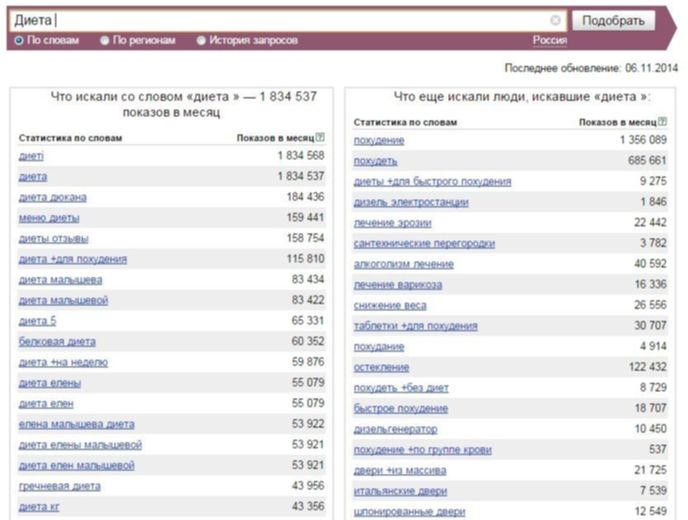688x520 pixels.
Task: Select the По словам radio button
Action: [19, 40]
